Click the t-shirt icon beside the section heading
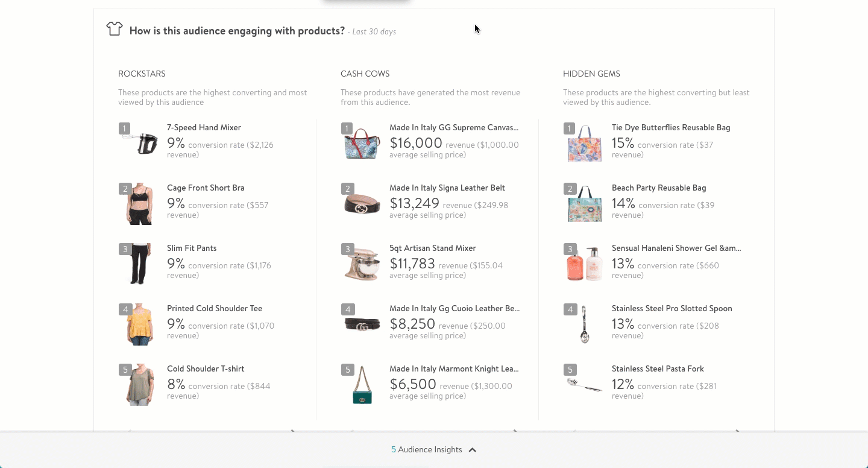 click(x=115, y=28)
